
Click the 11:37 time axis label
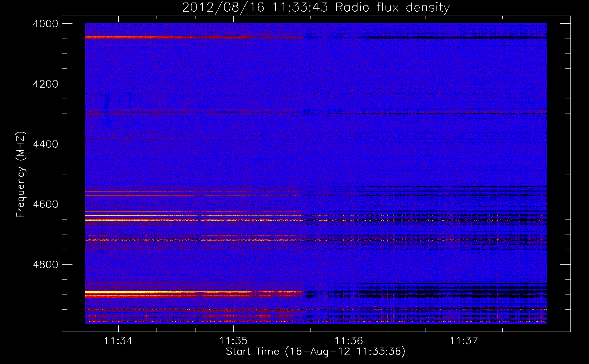point(464,341)
